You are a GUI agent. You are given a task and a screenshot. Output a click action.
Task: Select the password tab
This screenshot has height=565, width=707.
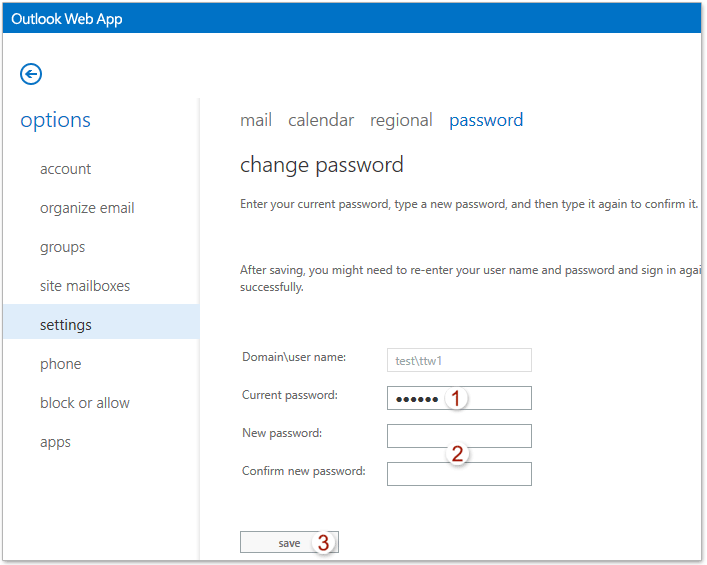[486, 120]
